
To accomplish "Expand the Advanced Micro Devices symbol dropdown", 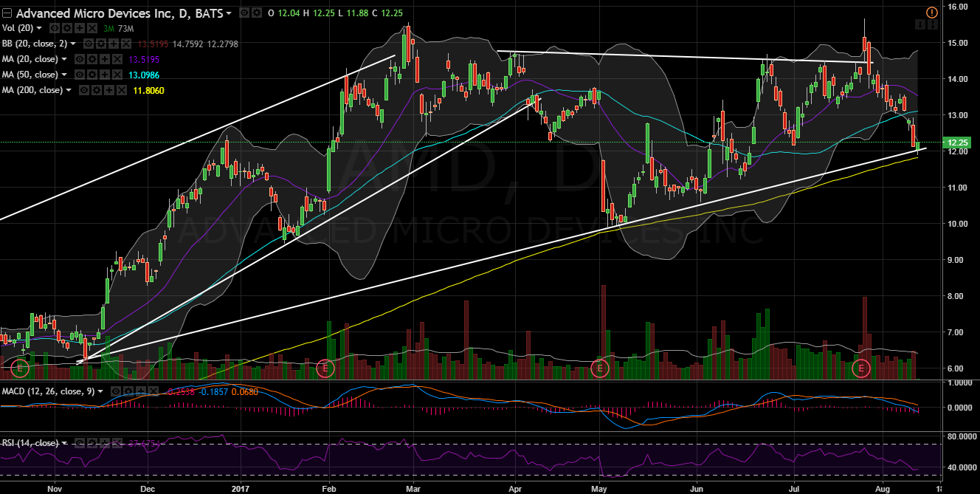I will click(228, 13).
